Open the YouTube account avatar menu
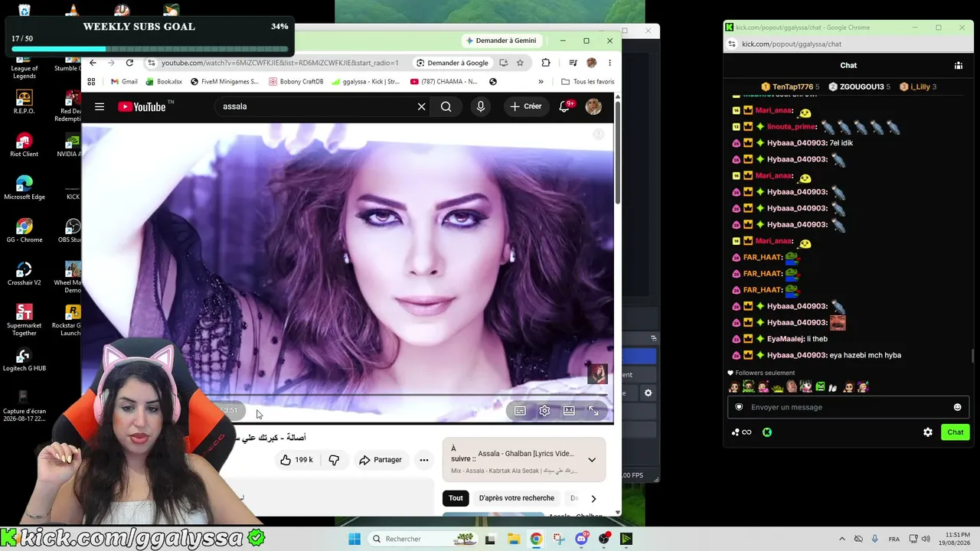The width and height of the screenshot is (980, 551). tap(593, 106)
